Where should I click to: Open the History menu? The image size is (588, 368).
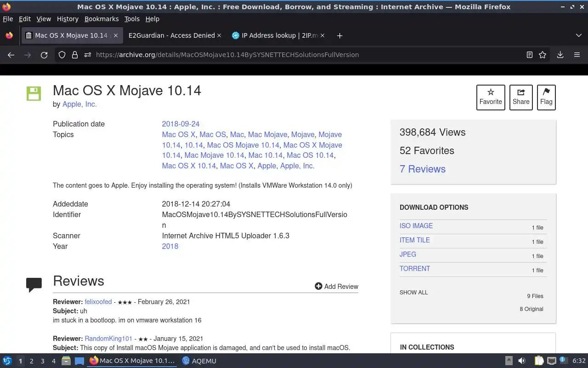[68, 19]
